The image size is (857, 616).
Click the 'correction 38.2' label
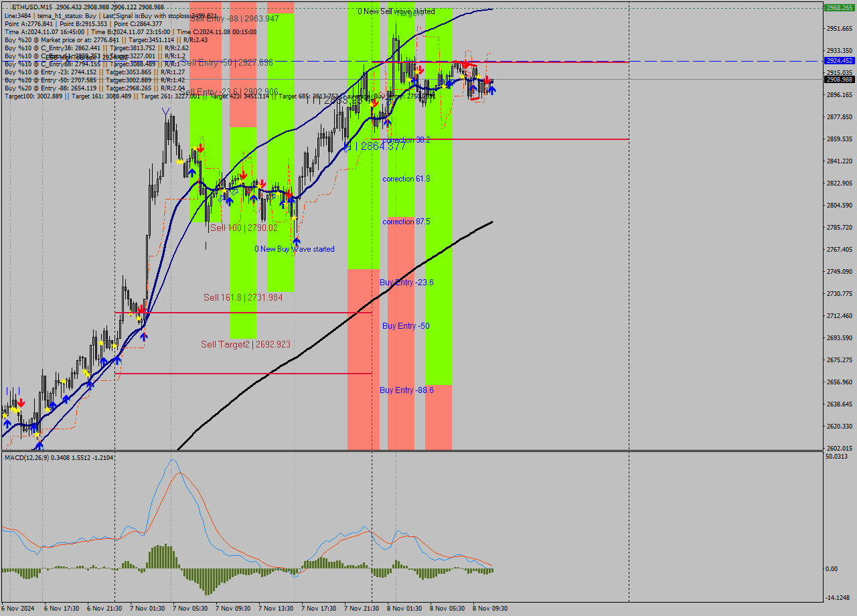[x=406, y=140]
